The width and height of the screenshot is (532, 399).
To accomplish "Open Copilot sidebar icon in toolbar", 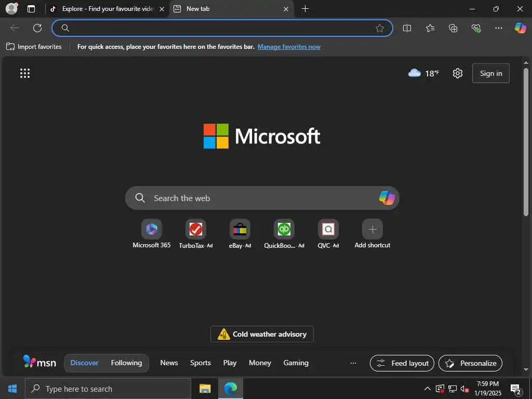I will coord(520,28).
